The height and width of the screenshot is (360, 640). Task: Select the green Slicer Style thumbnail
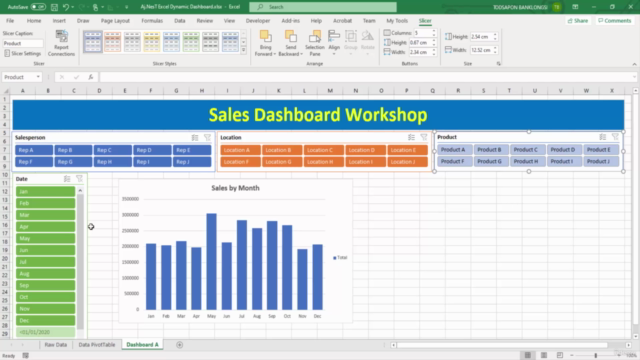click(x=191, y=42)
